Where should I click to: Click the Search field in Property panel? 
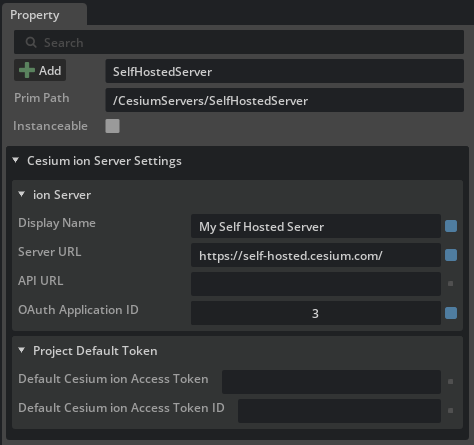(x=239, y=42)
